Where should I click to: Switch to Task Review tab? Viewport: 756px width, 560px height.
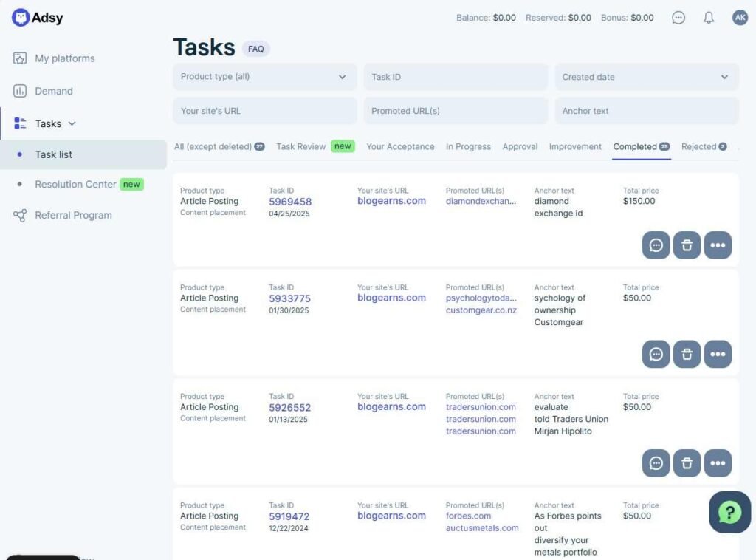click(315, 146)
